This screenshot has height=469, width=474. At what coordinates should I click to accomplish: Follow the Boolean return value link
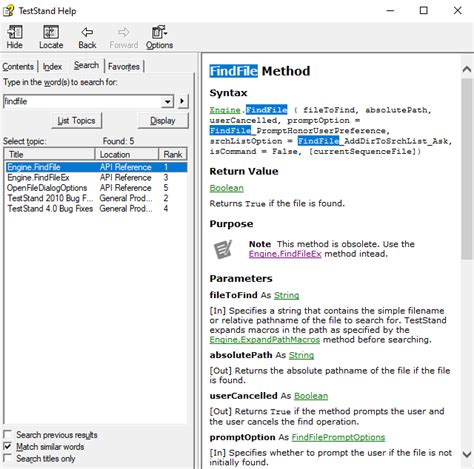pyautogui.click(x=226, y=188)
